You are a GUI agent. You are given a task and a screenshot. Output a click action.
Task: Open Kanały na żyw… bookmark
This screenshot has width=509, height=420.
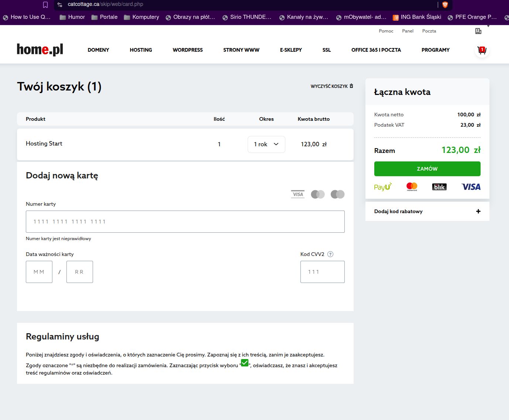(x=304, y=17)
